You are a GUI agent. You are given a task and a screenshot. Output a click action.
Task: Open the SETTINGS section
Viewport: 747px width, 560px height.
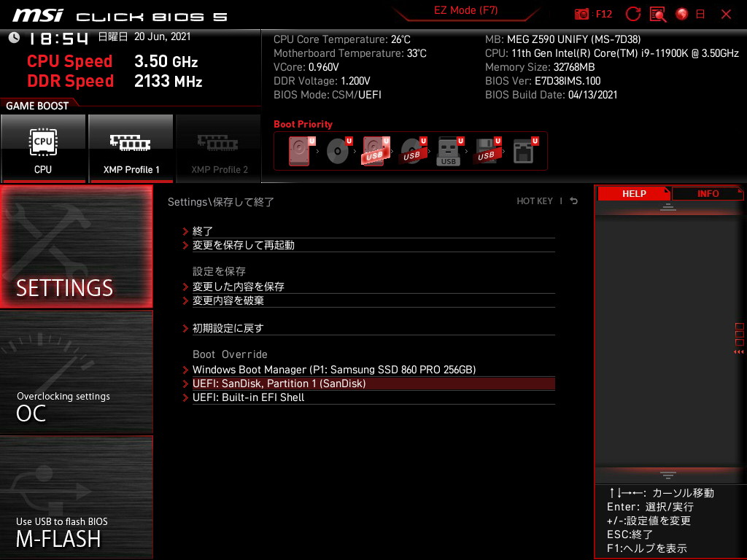pos(76,246)
